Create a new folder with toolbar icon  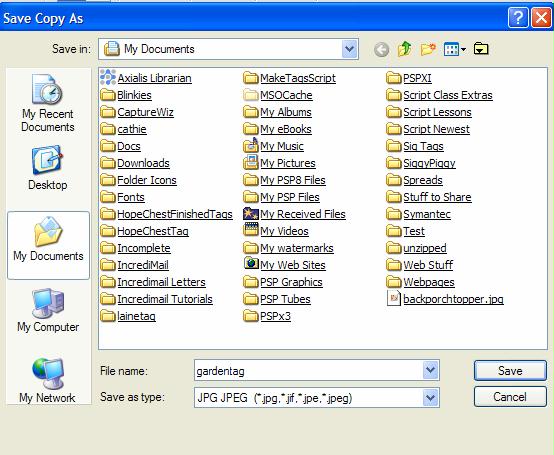[428, 49]
